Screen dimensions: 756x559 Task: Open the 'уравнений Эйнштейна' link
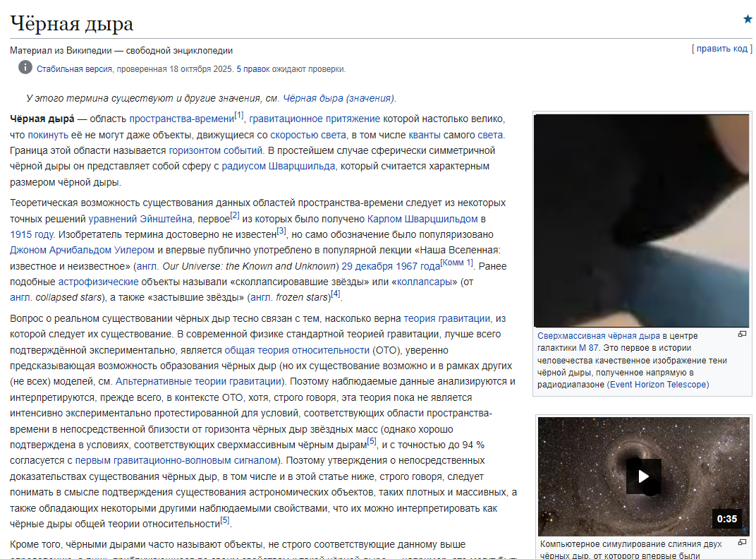140,219
